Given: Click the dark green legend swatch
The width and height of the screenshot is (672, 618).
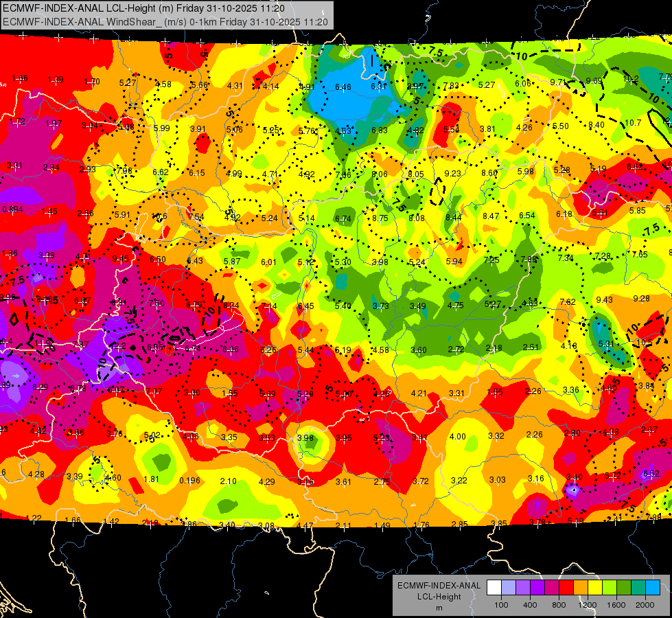Looking at the screenshot, I should (x=624, y=588).
